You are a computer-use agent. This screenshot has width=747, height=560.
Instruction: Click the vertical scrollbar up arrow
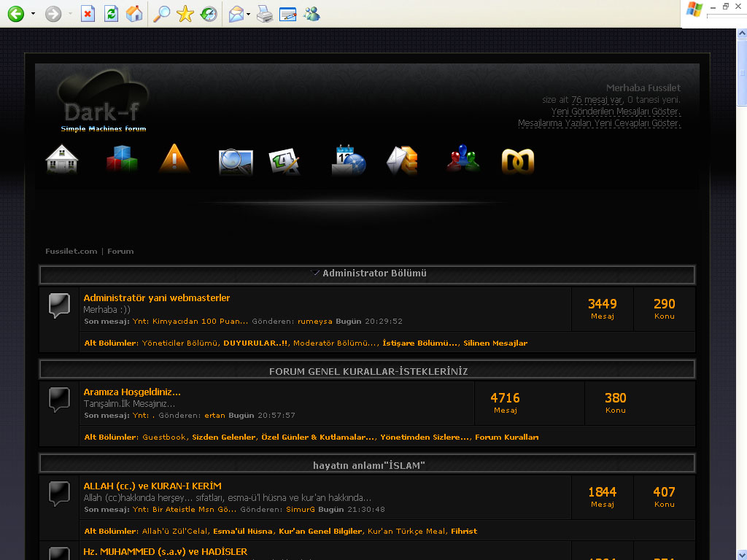[x=742, y=34]
